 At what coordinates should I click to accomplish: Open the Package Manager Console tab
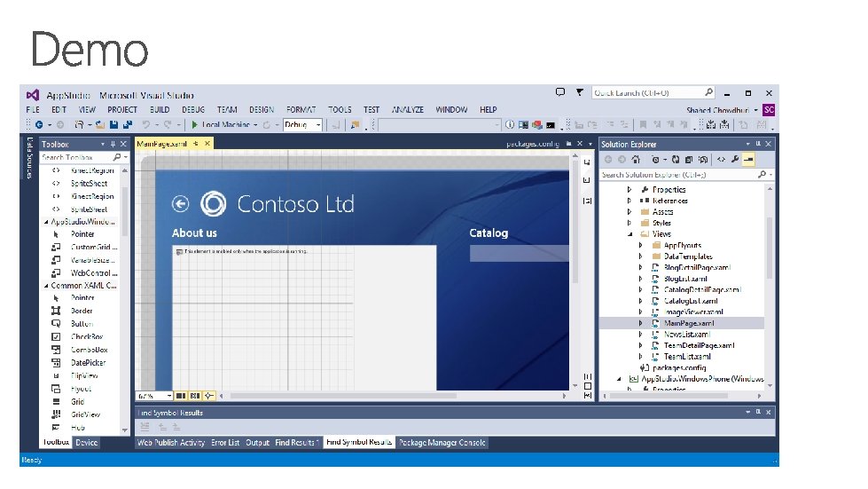[x=442, y=443]
